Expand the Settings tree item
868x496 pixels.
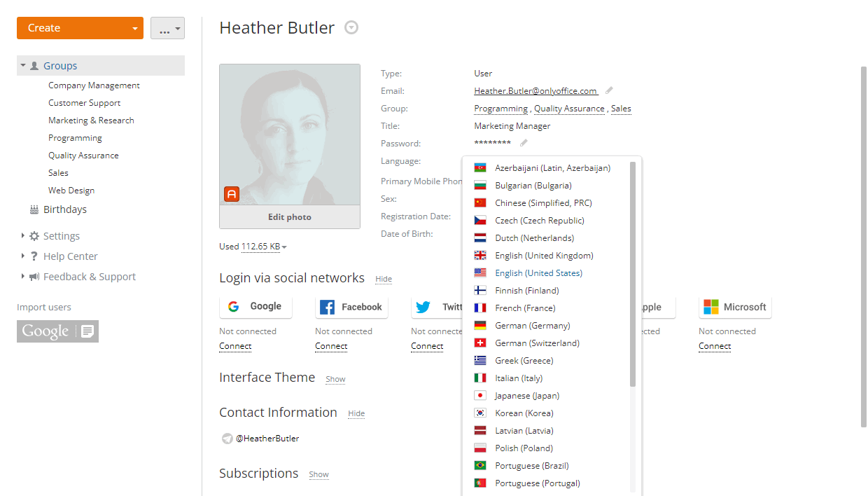coord(23,236)
